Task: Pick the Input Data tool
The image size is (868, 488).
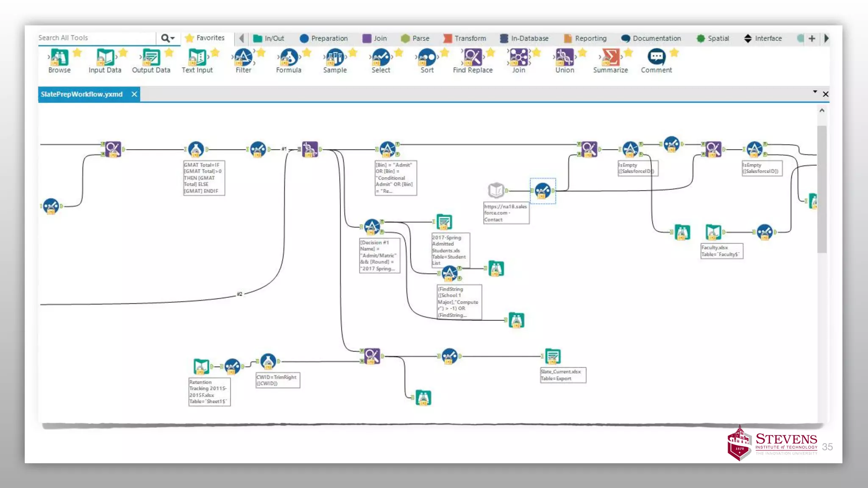Action: click(105, 57)
